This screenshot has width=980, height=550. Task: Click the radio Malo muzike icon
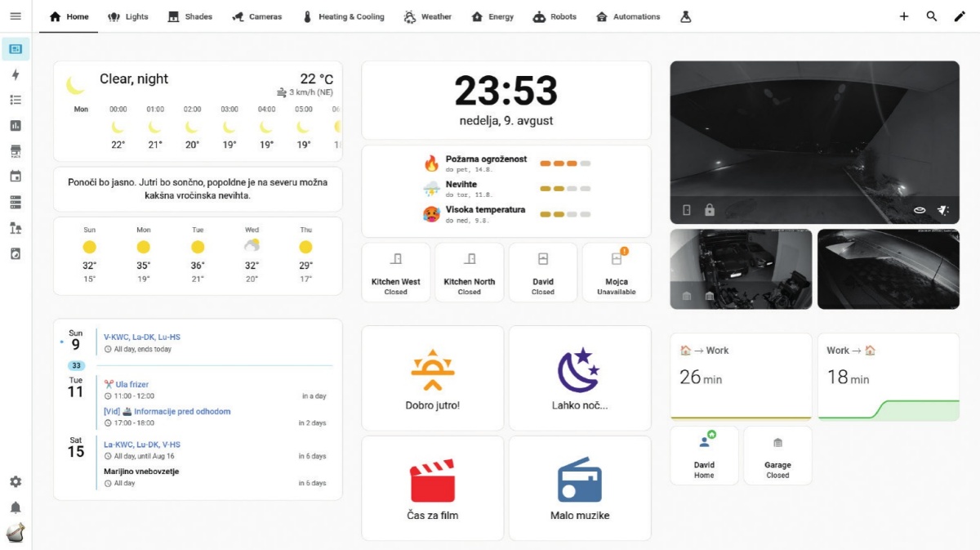579,481
